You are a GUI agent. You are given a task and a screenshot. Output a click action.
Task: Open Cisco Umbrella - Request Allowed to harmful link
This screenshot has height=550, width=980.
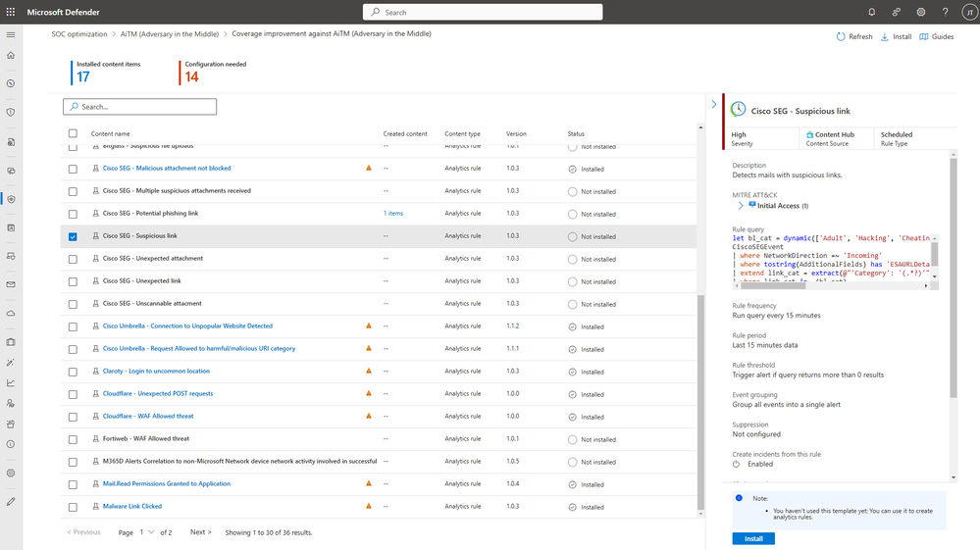coord(199,348)
